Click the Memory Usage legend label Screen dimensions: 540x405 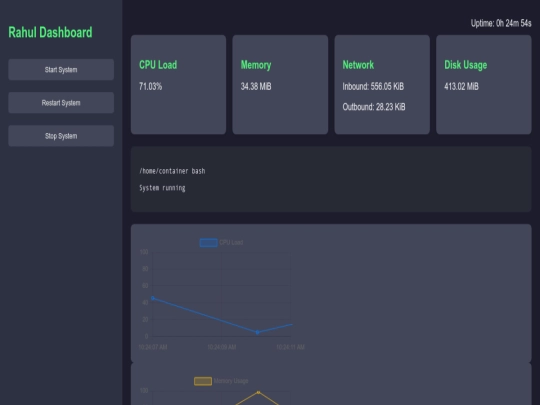pos(231,381)
